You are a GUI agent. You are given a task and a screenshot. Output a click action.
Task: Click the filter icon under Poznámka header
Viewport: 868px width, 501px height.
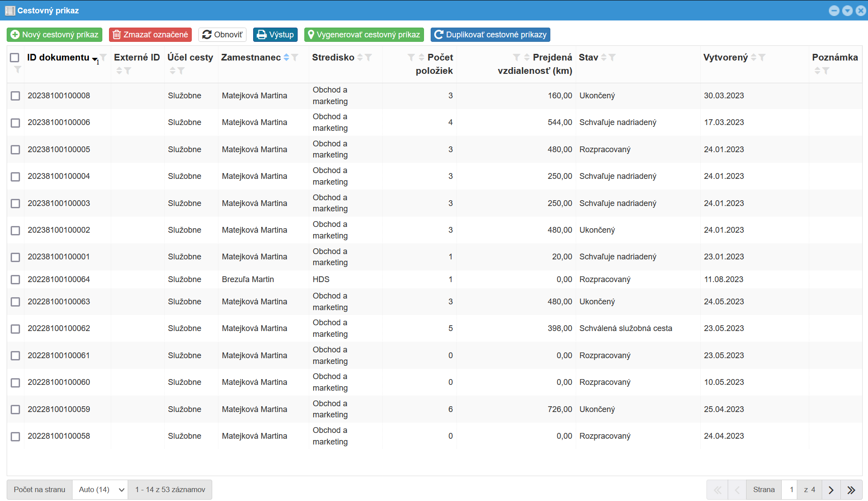click(x=826, y=71)
